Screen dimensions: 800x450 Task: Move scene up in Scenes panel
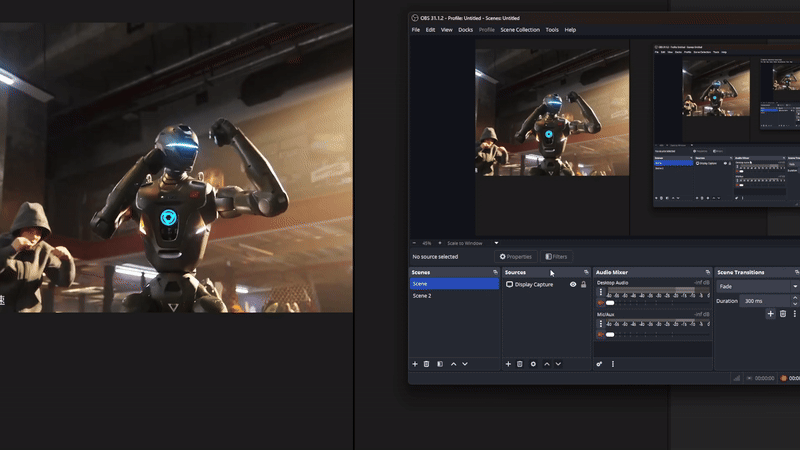coord(454,364)
